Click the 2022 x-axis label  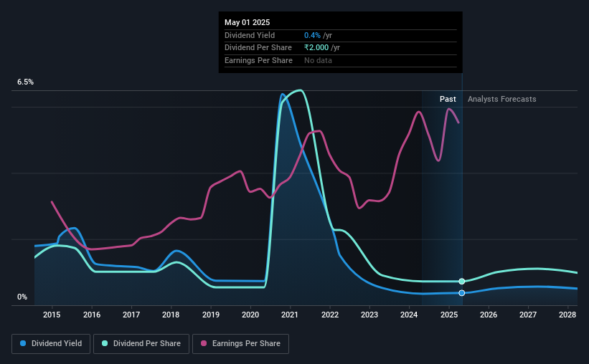[330, 315]
